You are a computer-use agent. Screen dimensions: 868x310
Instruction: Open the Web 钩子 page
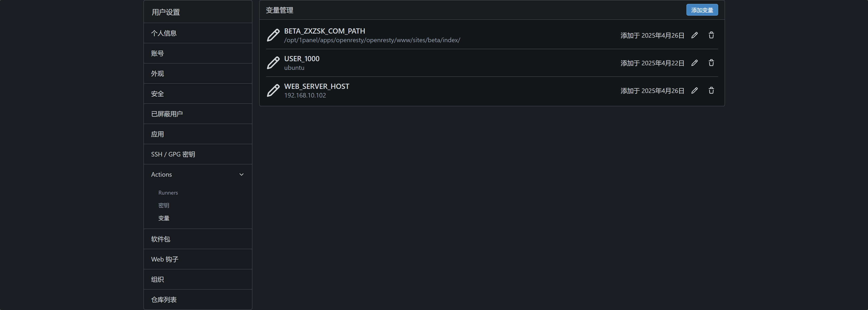[x=164, y=259]
